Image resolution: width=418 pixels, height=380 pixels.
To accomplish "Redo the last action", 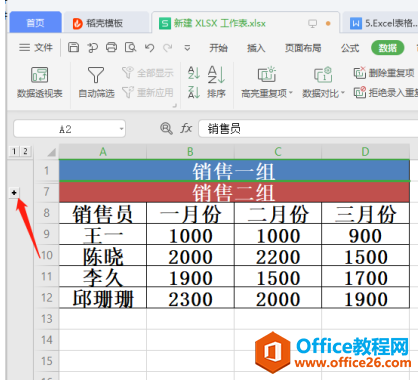I will [x=168, y=48].
